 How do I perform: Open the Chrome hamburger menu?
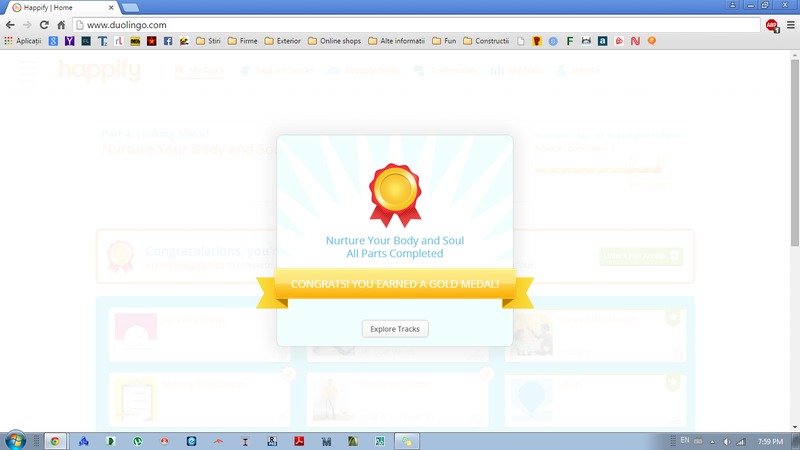[x=791, y=25]
